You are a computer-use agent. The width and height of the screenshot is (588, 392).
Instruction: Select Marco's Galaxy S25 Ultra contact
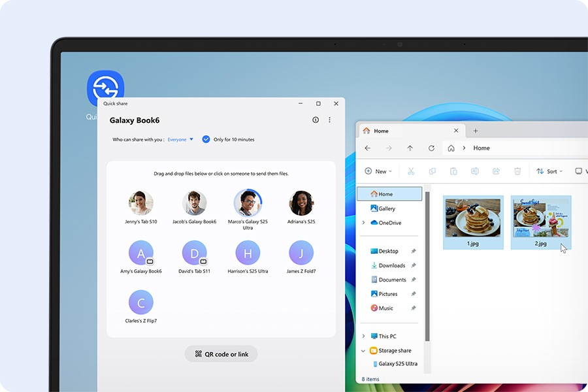(x=248, y=203)
